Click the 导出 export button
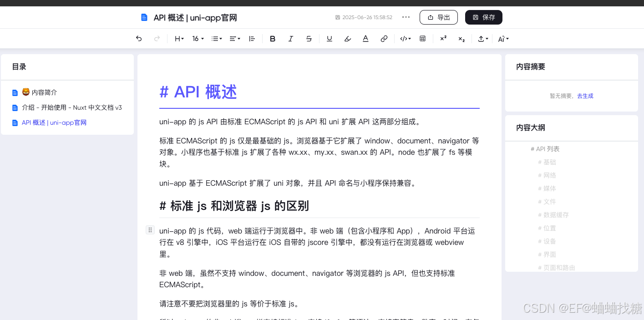This screenshot has width=644, height=320. tap(439, 17)
